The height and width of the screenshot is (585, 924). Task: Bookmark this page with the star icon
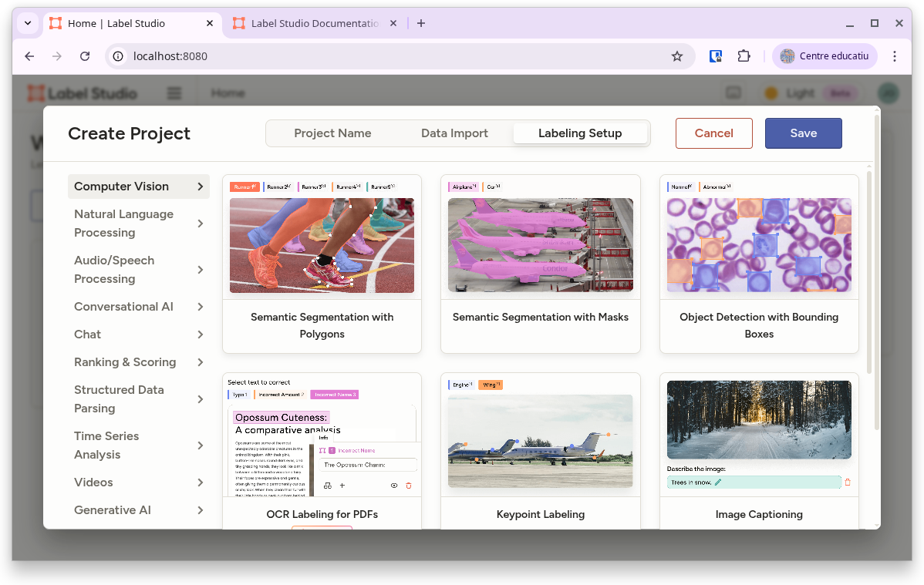[676, 56]
